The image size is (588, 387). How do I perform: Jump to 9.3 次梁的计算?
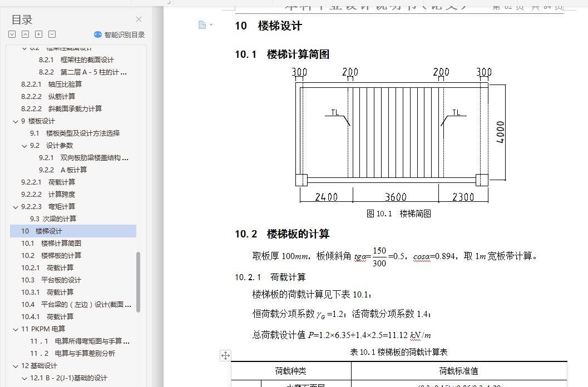tap(53, 219)
